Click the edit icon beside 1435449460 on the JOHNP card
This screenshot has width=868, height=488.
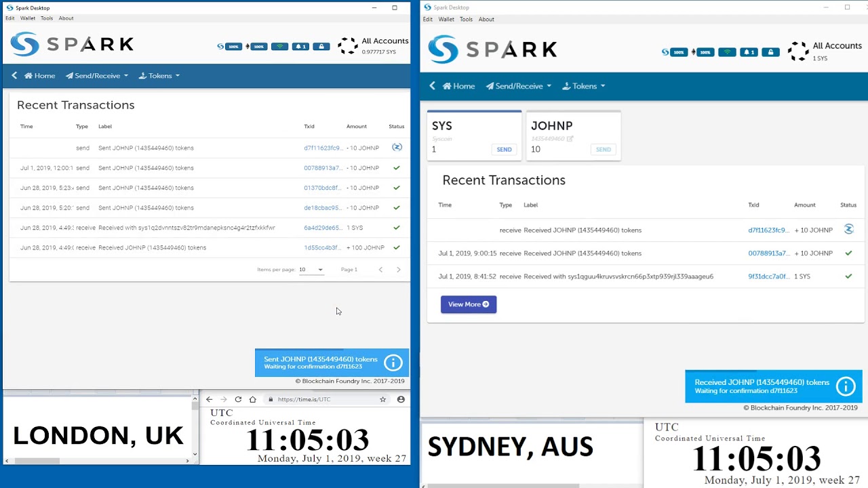click(x=570, y=138)
